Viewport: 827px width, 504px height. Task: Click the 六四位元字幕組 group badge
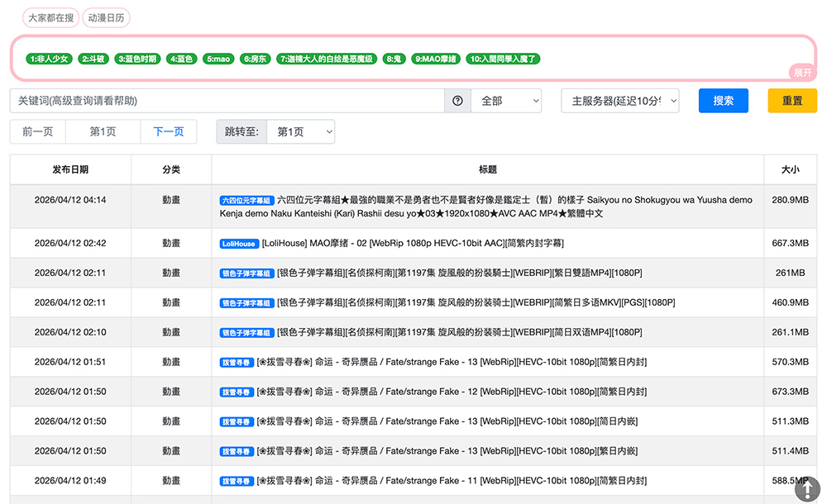coord(246,200)
